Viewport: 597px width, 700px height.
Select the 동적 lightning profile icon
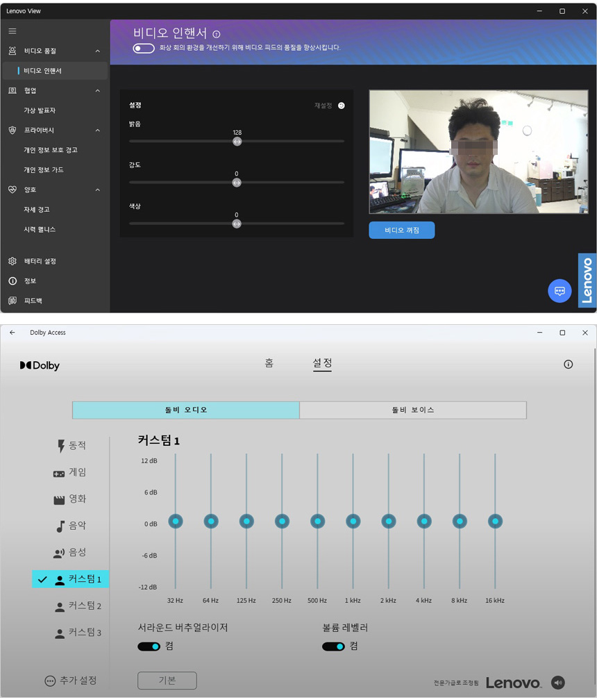pos(61,446)
